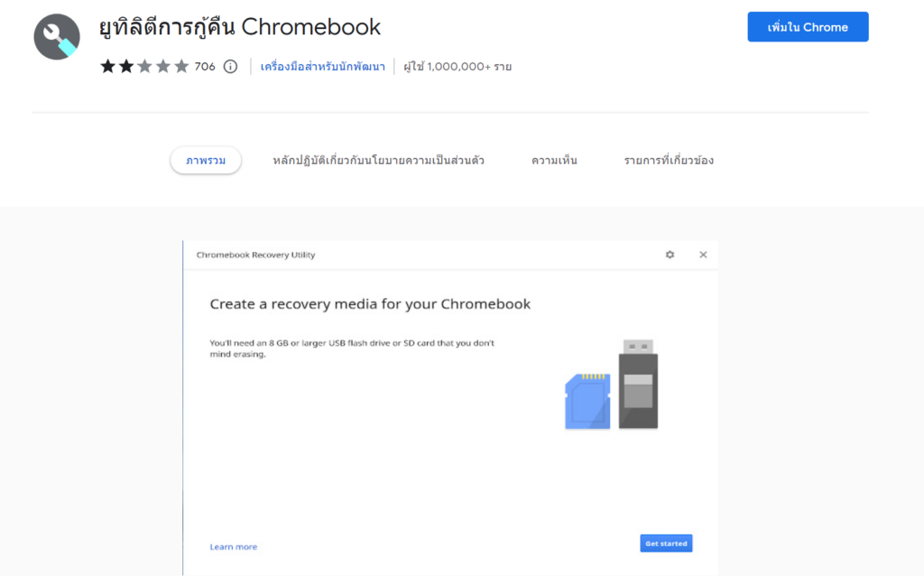Open the gear settings in Recovery Utility
The height and width of the screenshot is (576, 924).
click(670, 255)
